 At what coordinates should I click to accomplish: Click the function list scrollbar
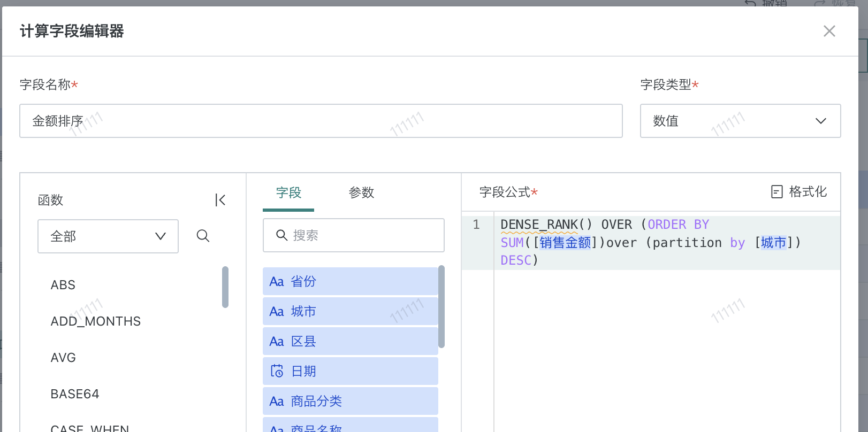pos(225,287)
